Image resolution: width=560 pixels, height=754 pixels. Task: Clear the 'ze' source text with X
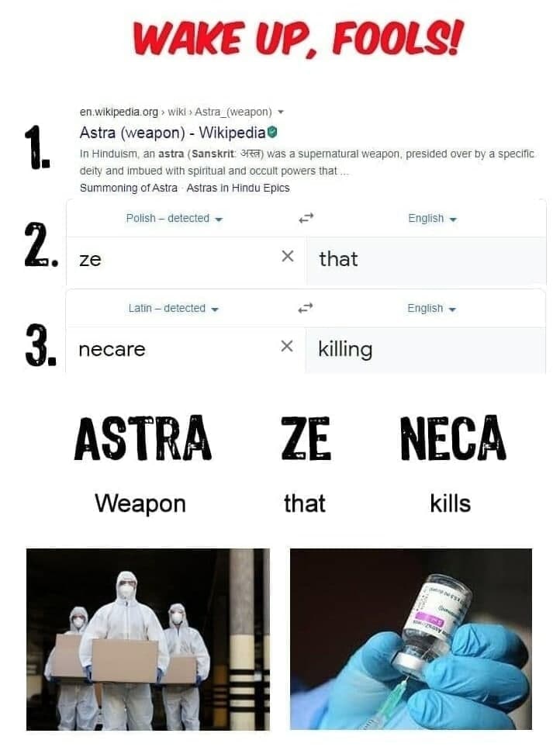[288, 256]
